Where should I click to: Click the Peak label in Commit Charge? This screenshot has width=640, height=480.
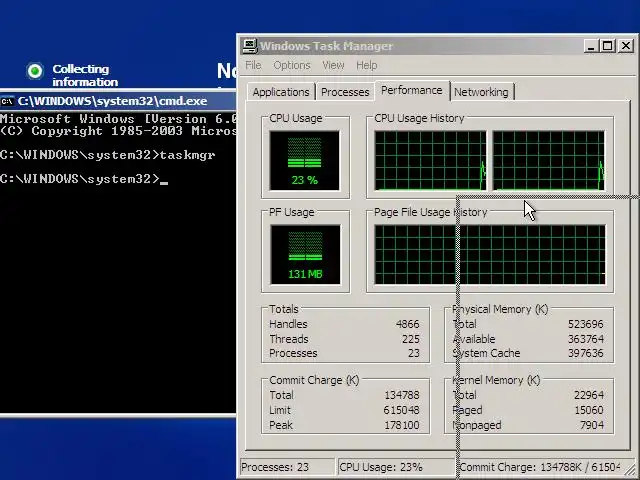tap(281, 425)
